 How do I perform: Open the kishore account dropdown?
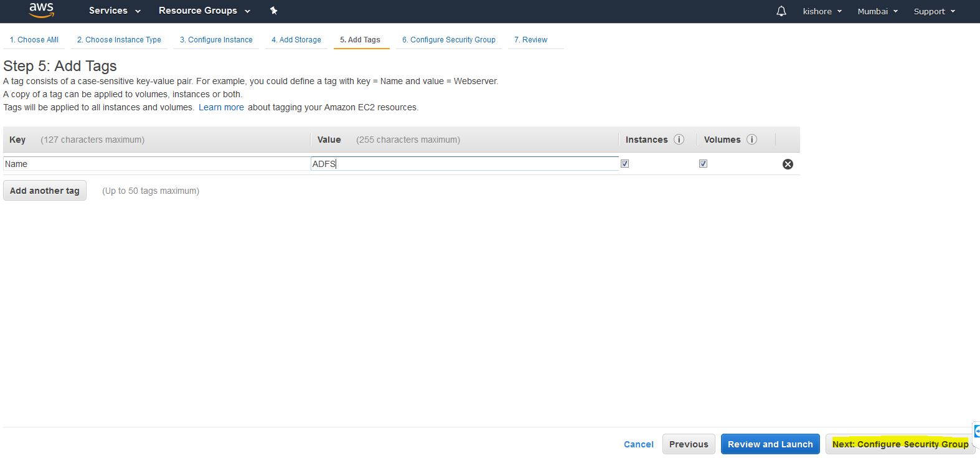click(x=822, y=11)
